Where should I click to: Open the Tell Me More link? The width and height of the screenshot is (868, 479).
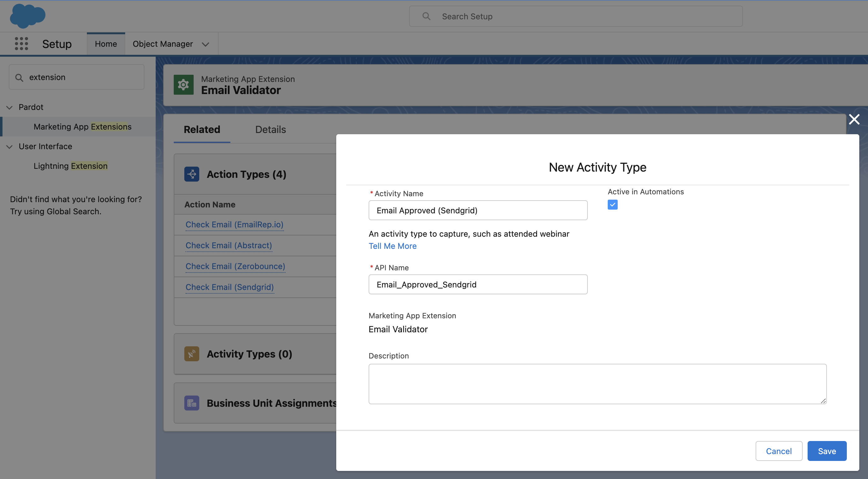(393, 246)
